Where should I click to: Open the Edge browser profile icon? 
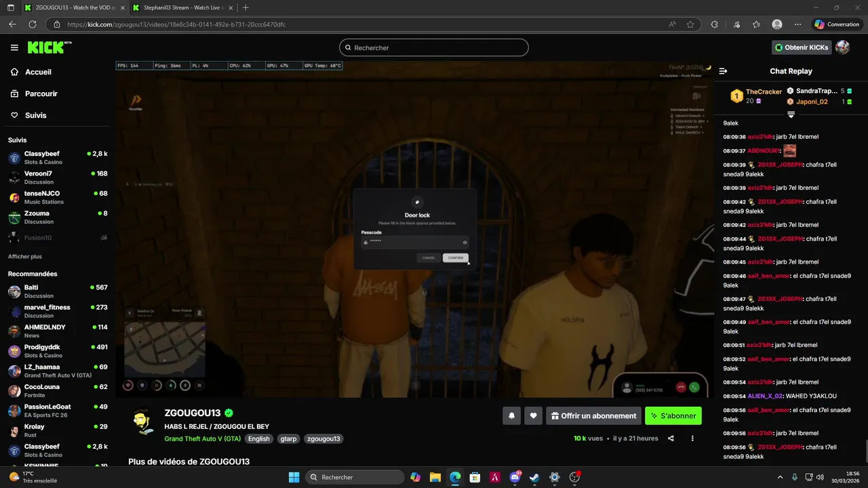pos(777,24)
